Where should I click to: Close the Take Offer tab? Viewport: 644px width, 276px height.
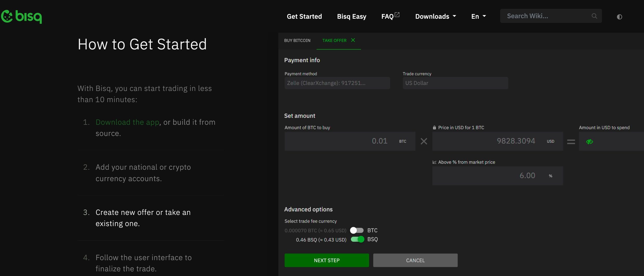pyautogui.click(x=353, y=40)
